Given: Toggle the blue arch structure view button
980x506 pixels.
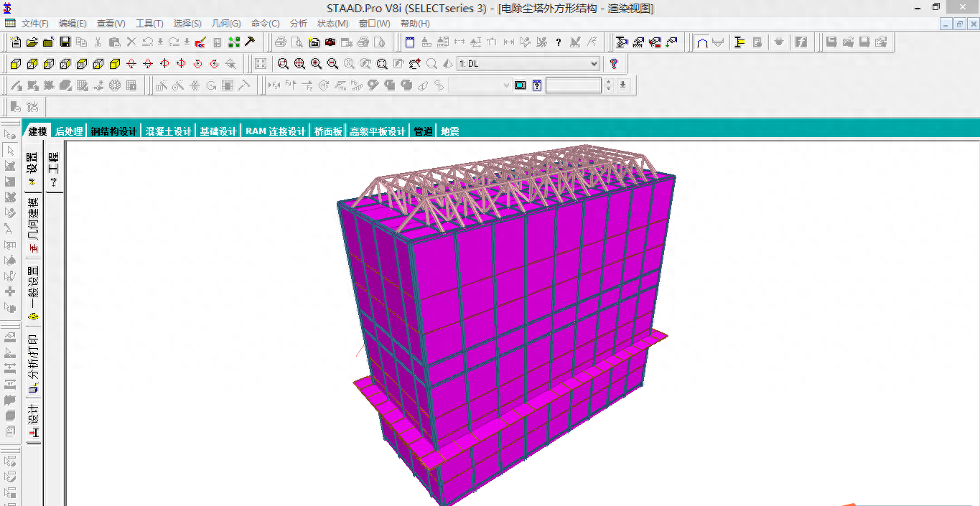Looking at the screenshot, I should click(x=702, y=42).
